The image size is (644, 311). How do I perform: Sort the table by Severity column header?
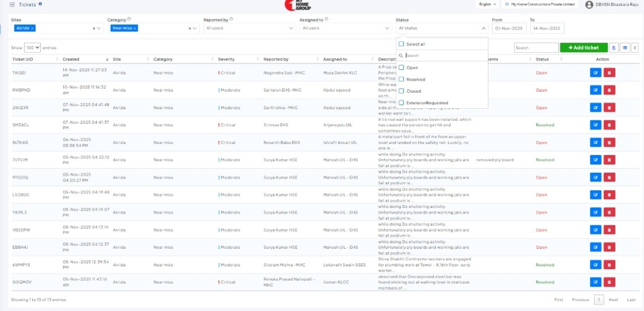(x=226, y=59)
